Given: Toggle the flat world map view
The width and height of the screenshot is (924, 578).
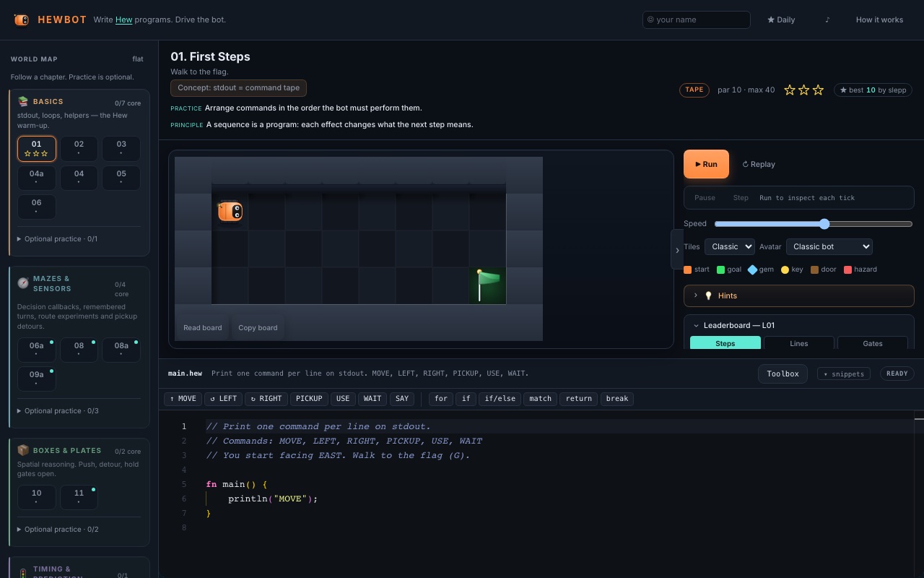Looking at the screenshot, I should (x=138, y=59).
